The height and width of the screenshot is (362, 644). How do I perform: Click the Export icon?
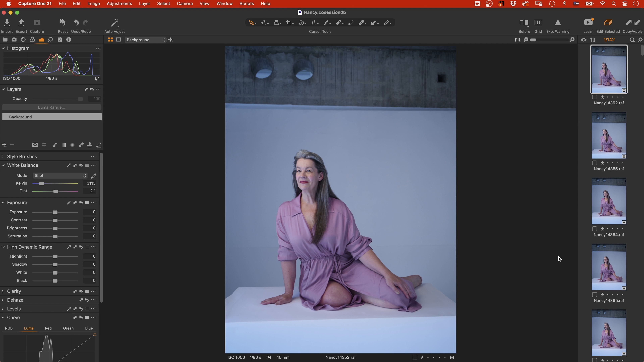click(21, 23)
